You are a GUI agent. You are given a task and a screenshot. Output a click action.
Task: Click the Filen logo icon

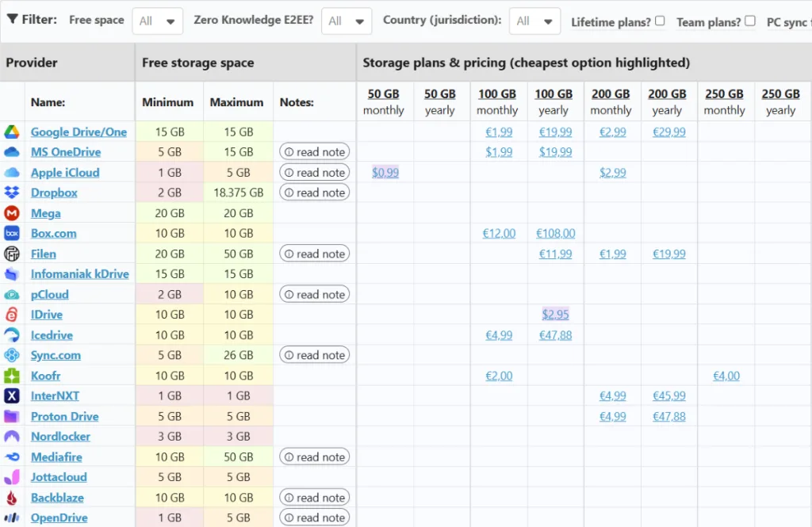pyautogui.click(x=12, y=254)
